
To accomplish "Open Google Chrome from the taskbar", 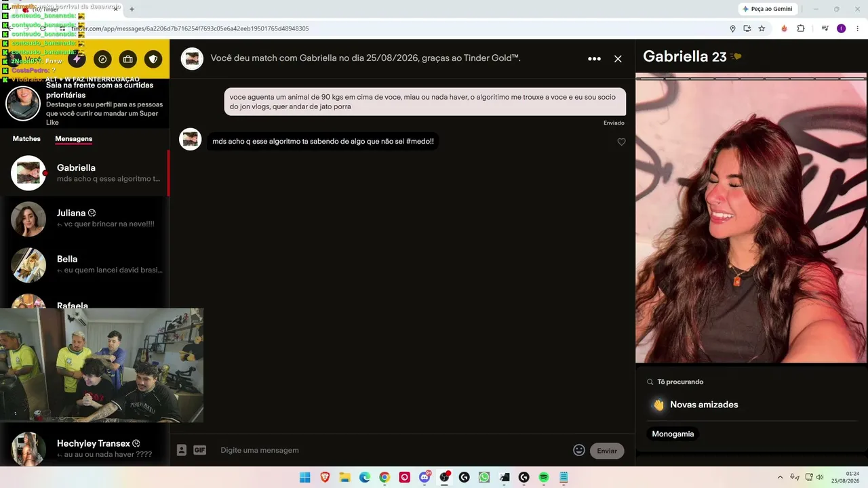I will coord(384,477).
